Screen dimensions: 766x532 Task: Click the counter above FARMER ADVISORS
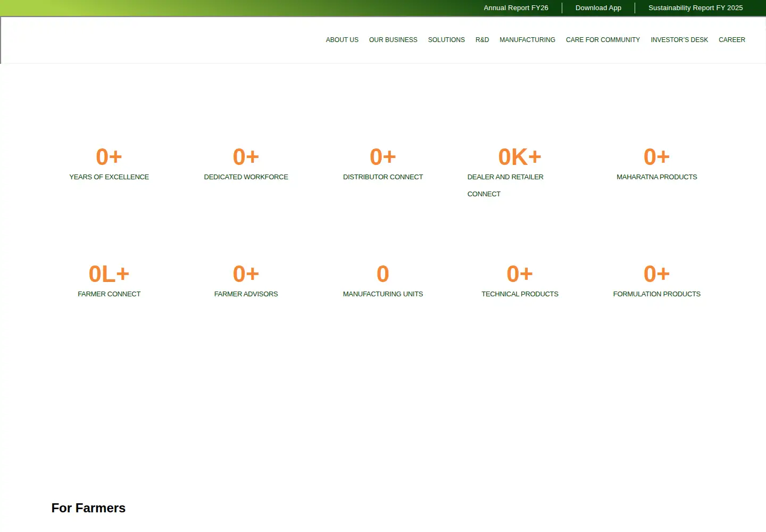click(246, 274)
